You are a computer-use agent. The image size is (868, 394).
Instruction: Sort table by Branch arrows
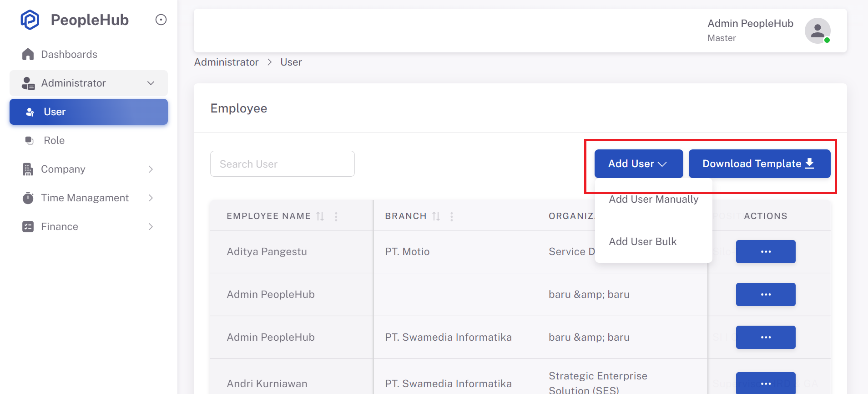coord(436,216)
